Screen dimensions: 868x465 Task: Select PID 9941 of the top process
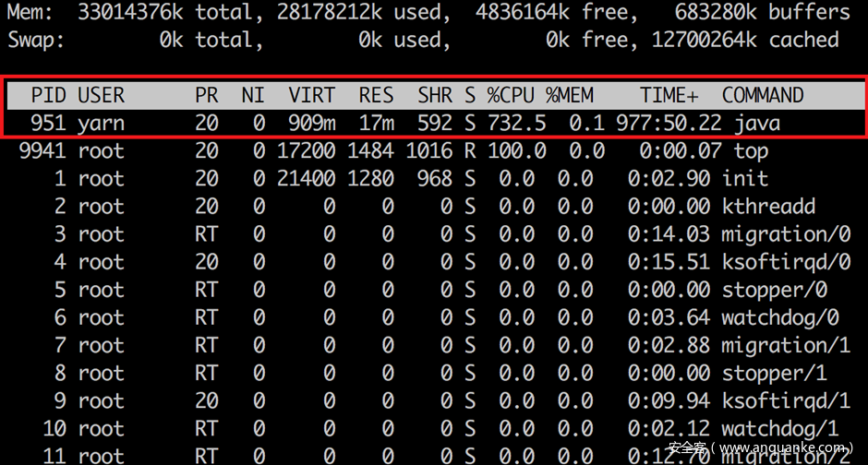point(43,150)
